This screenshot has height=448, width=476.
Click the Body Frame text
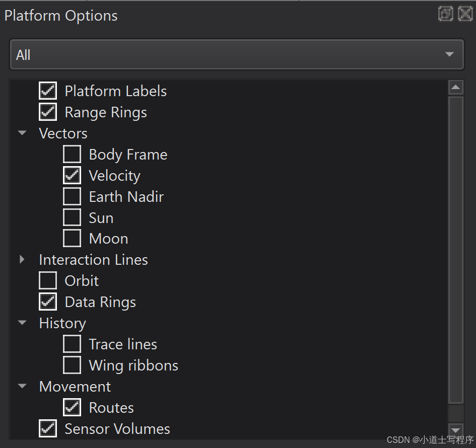pyautogui.click(x=128, y=155)
